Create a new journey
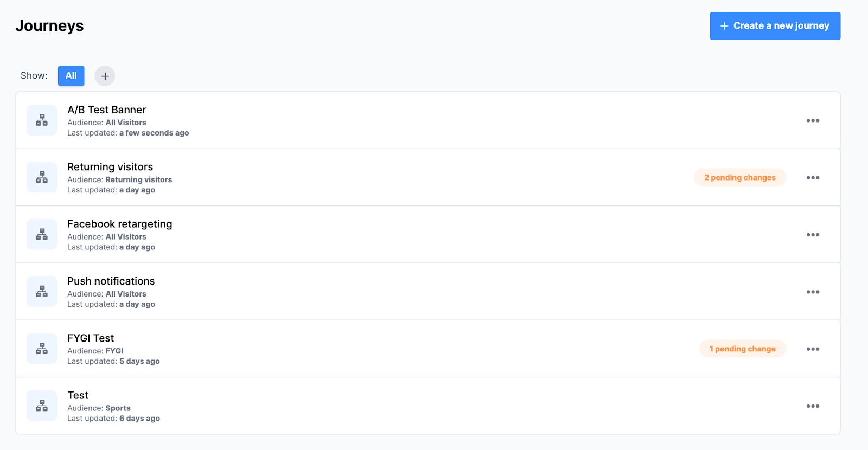 [x=775, y=26]
